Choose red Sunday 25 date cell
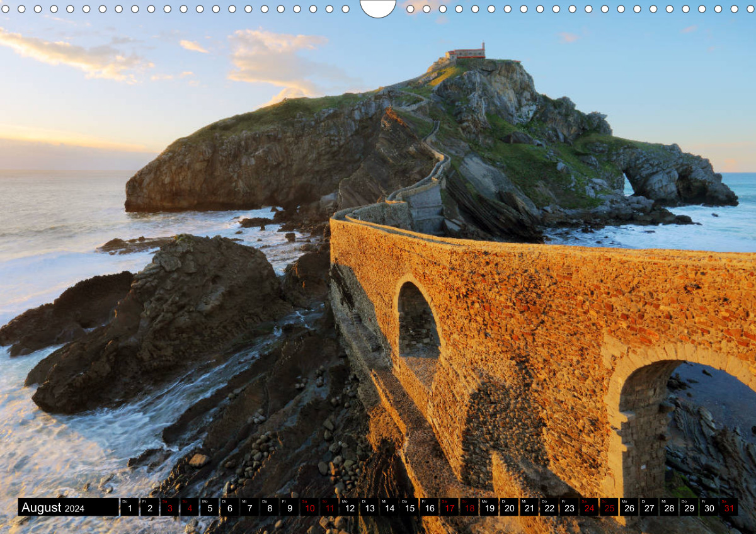 (x=609, y=508)
